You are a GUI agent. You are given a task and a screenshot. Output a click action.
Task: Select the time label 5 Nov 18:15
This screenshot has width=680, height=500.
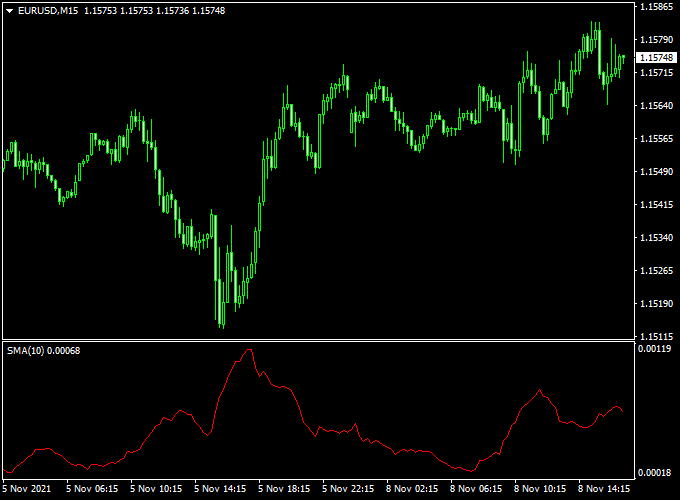[284, 489]
